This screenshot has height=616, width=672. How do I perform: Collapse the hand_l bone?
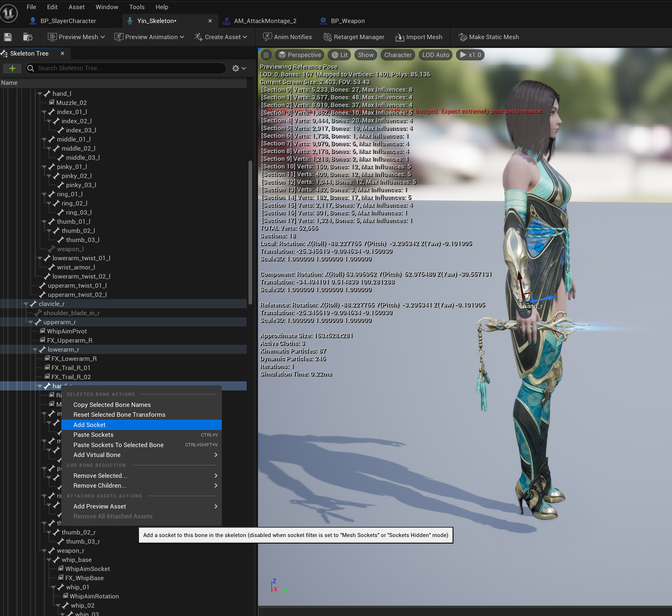[x=40, y=94]
